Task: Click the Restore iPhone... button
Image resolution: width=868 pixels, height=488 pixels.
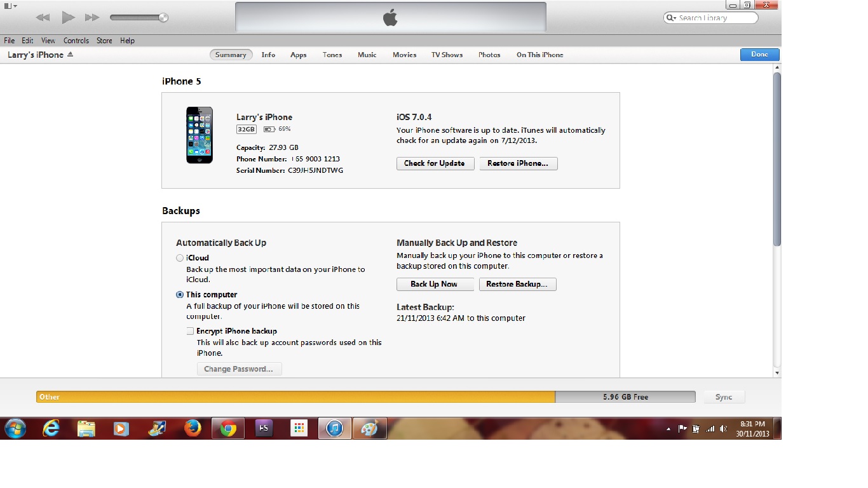Action: (x=519, y=163)
